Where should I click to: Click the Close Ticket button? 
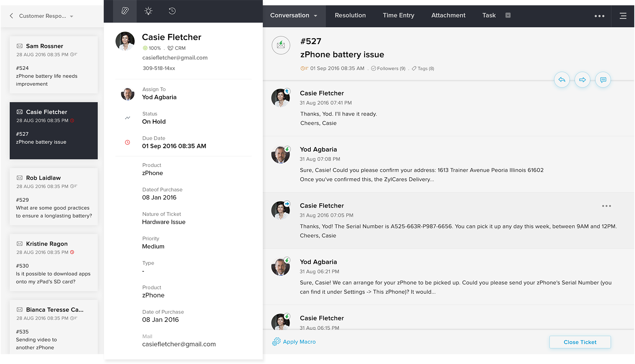click(580, 342)
